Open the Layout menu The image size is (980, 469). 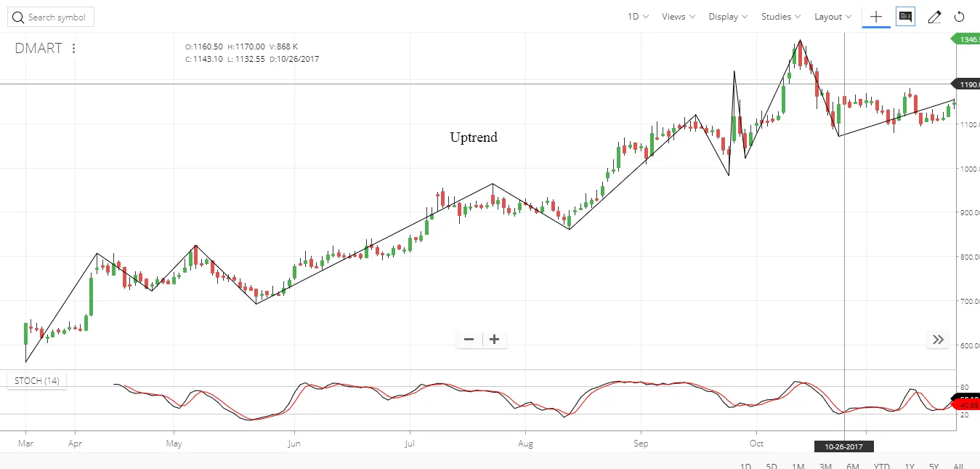(x=833, y=17)
